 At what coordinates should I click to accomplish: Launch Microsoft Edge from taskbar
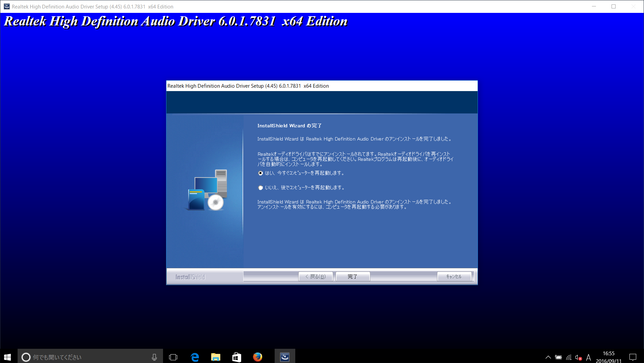click(x=195, y=357)
